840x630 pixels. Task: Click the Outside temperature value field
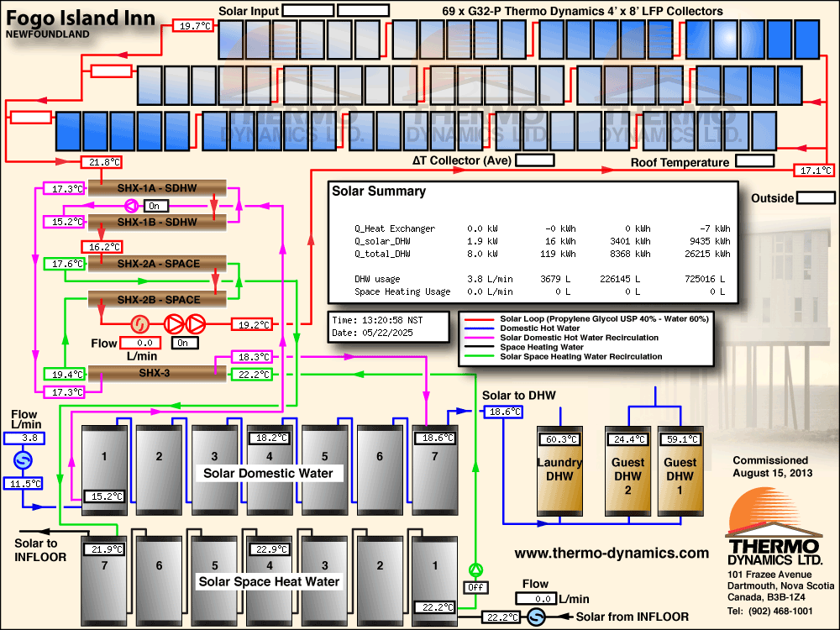pos(816,197)
